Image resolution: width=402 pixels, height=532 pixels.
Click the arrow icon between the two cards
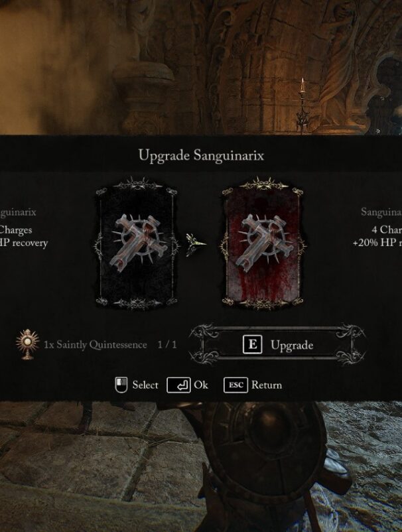(196, 243)
